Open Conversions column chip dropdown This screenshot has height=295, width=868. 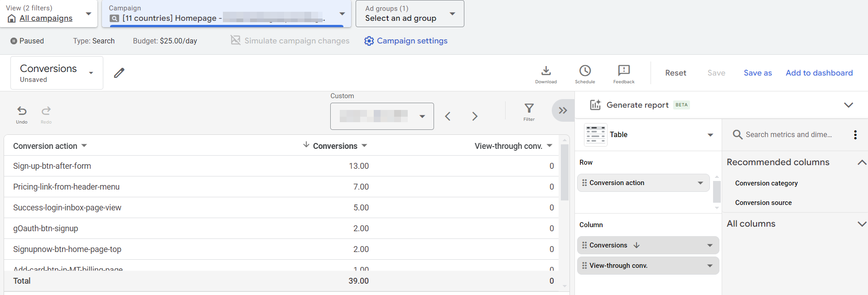pyautogui.click(x=710, y=245)
